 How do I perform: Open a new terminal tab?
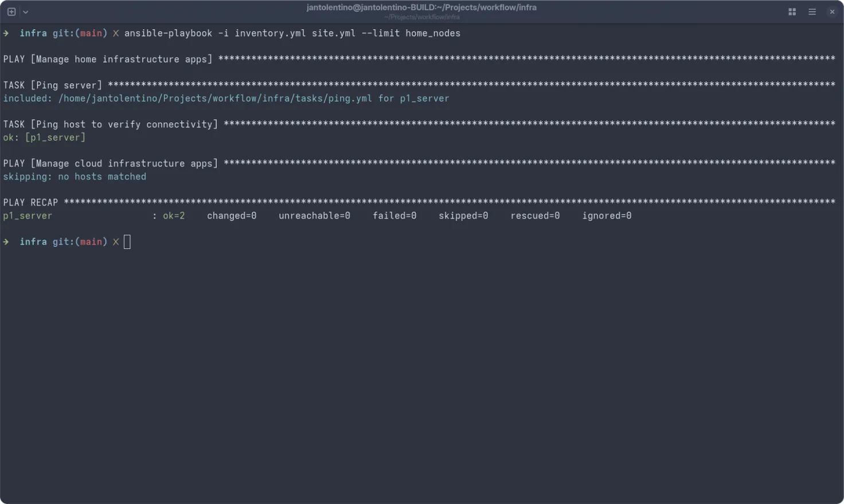point(11,11)
